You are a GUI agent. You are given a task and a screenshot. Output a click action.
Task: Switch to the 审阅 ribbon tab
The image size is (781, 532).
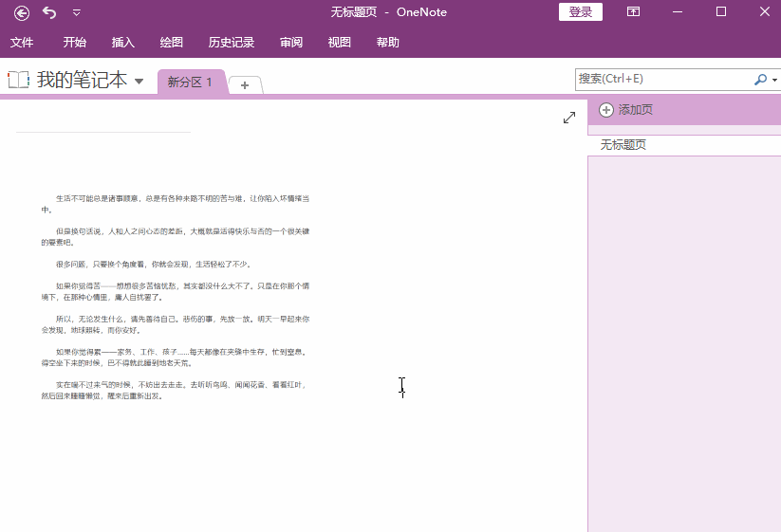pos(291,43)
